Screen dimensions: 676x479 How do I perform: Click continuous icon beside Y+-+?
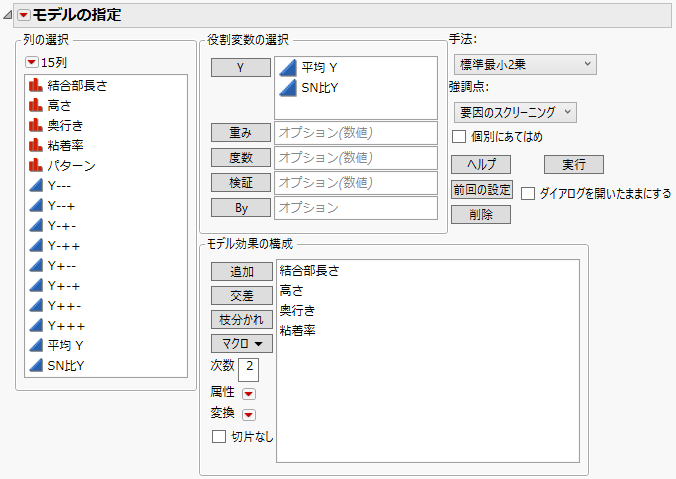click(x=36, y=285)
